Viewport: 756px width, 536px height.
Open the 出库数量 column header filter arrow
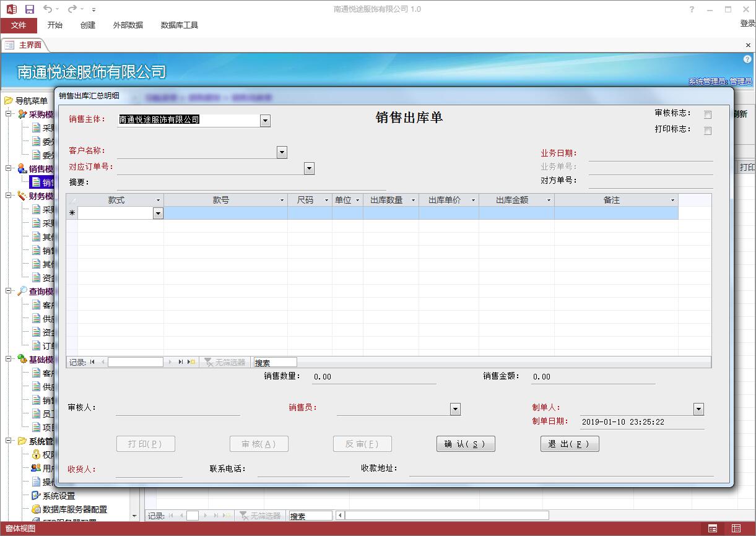[x=413, y=201]
